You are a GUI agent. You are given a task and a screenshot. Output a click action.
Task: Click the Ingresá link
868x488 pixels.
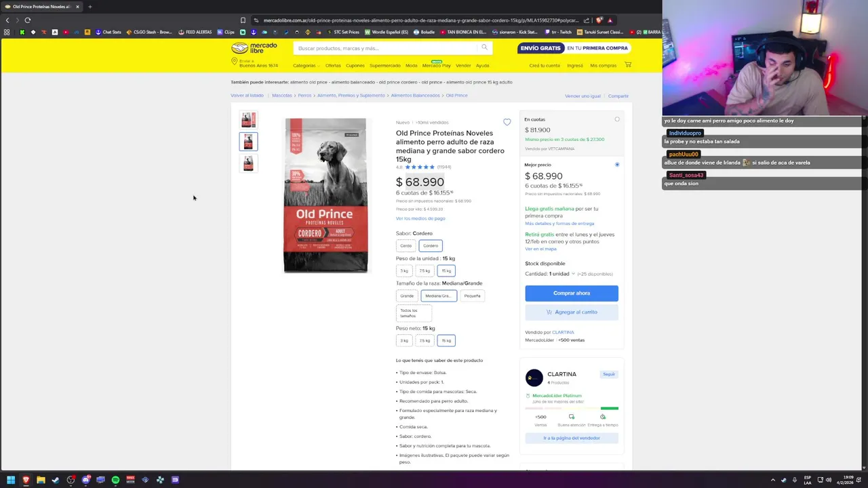575,66
